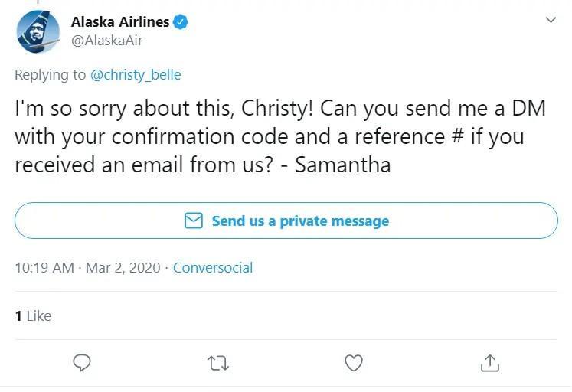Click the Mar 2, 2020 date
Image resolution: width=572 pixels, height=392 pixels.
tap(123, 268)
